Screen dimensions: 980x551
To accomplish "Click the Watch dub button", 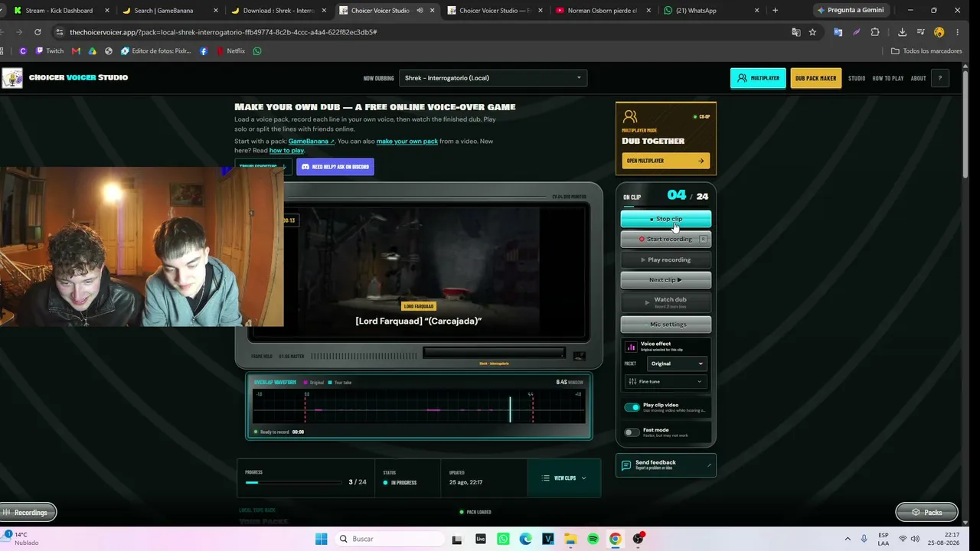I will click(665, 302).
